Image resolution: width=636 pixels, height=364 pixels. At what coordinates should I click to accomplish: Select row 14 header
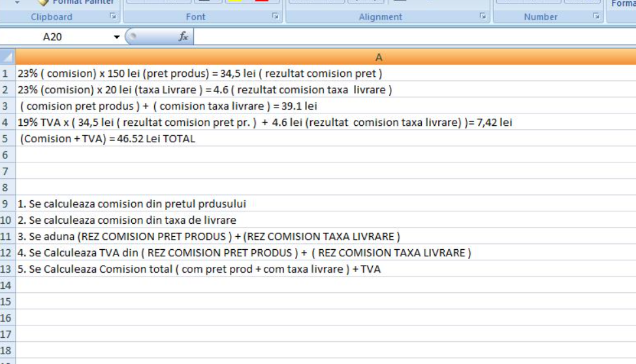click(7, 285)
